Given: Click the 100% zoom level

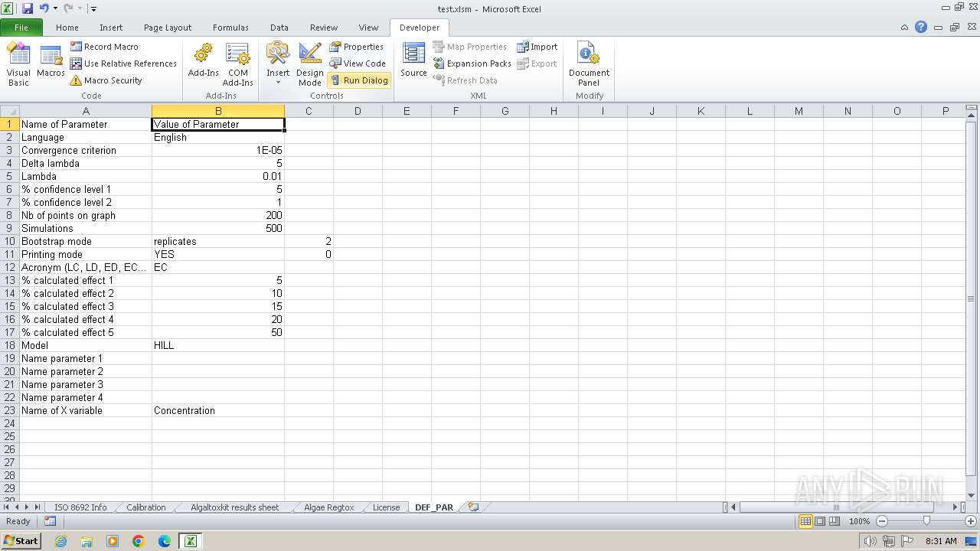Looking at the screenshot, I should pos(859,521).
